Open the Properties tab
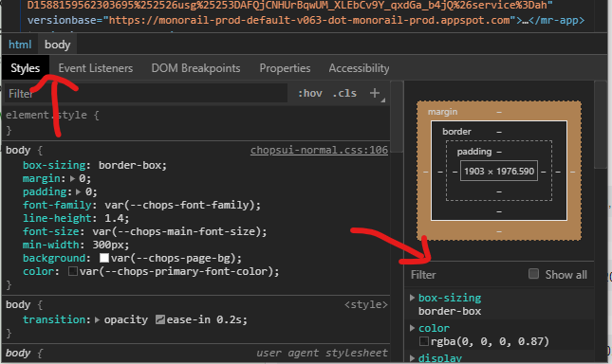Viewport: 612px width, 364px height. pos(285,68)
